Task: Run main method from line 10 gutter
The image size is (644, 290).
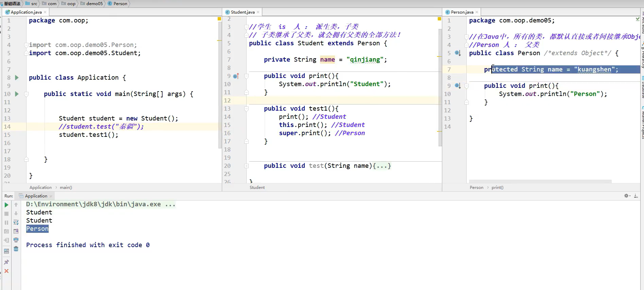Action: click(x=17, y=94)
